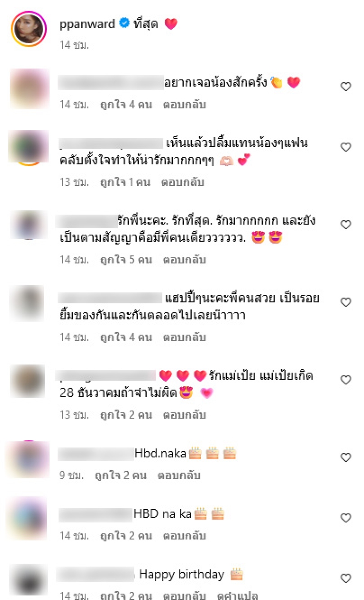
Task: Like the 'Hbd.naka' comment
Action: [346, 457]
